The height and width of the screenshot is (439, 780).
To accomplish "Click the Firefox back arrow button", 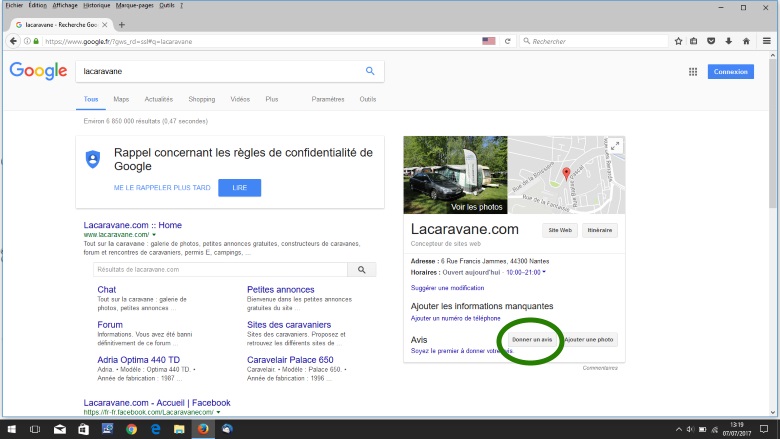I will (x=13, y=41).
